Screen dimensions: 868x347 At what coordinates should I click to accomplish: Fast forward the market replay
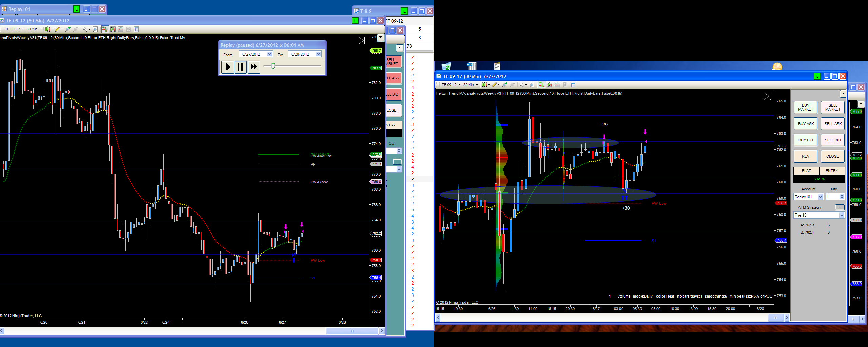(254, 67)
